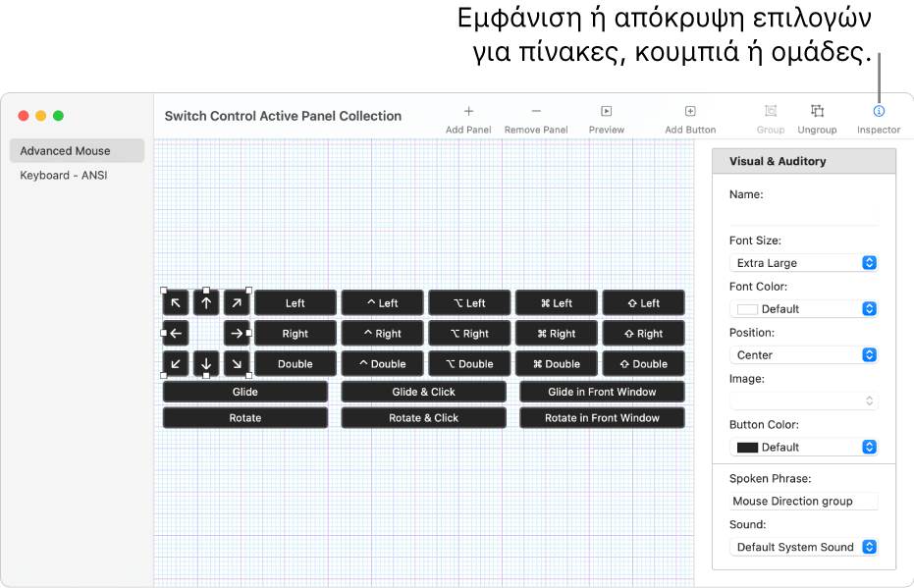Select the up-left arrow button
Image resolution: width=914 pixels, height=588 pixels.
coord(176,303)
